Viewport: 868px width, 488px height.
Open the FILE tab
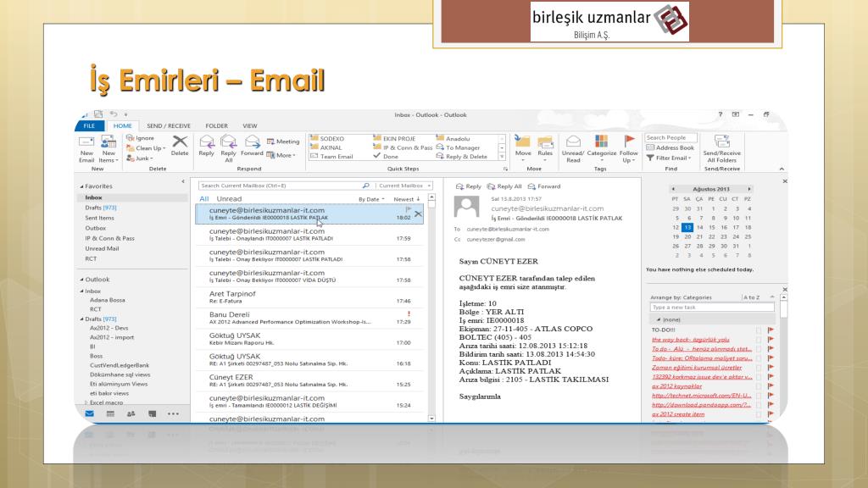(x=89, y=126)
